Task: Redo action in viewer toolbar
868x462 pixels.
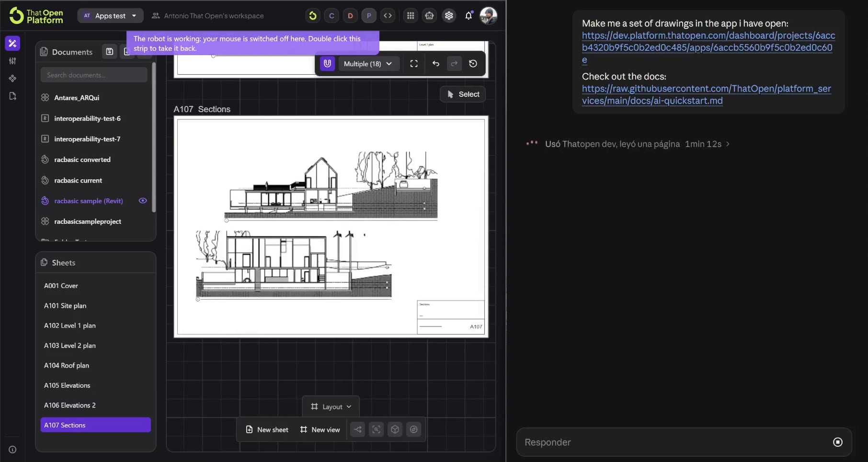Action: pos(454,64)
